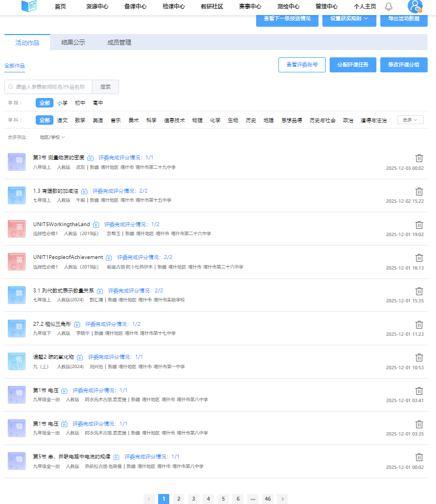
Task: Click the 修改评课分组 button
Action: point(404,65)
